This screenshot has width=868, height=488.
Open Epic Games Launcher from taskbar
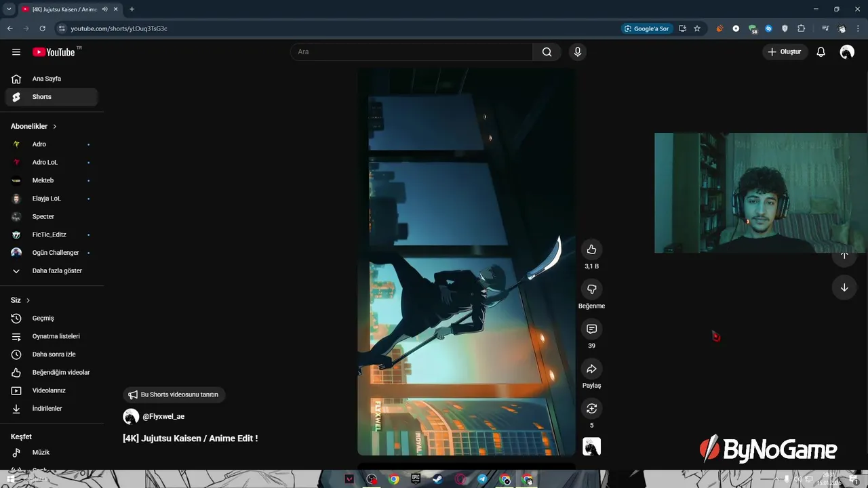416,479
